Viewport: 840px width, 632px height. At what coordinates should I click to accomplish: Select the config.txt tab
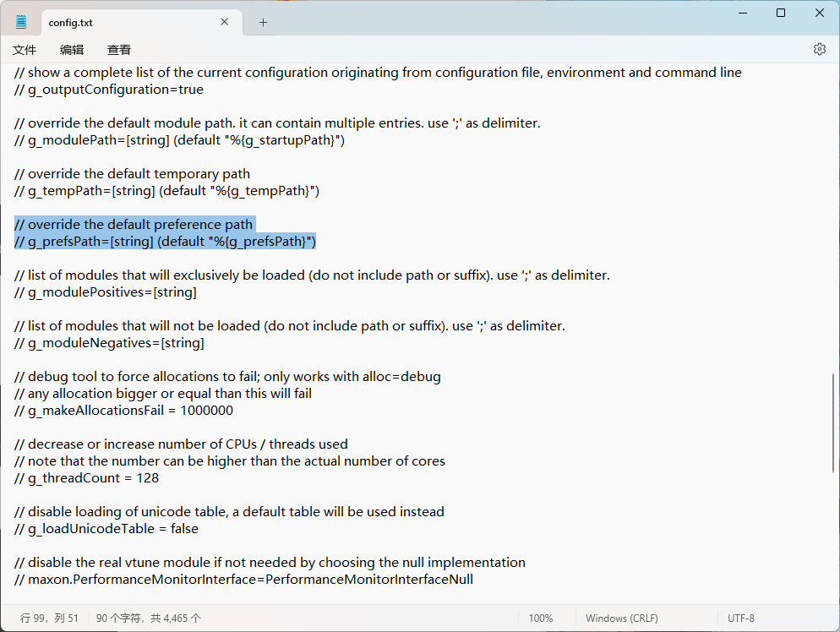point(142,23)
